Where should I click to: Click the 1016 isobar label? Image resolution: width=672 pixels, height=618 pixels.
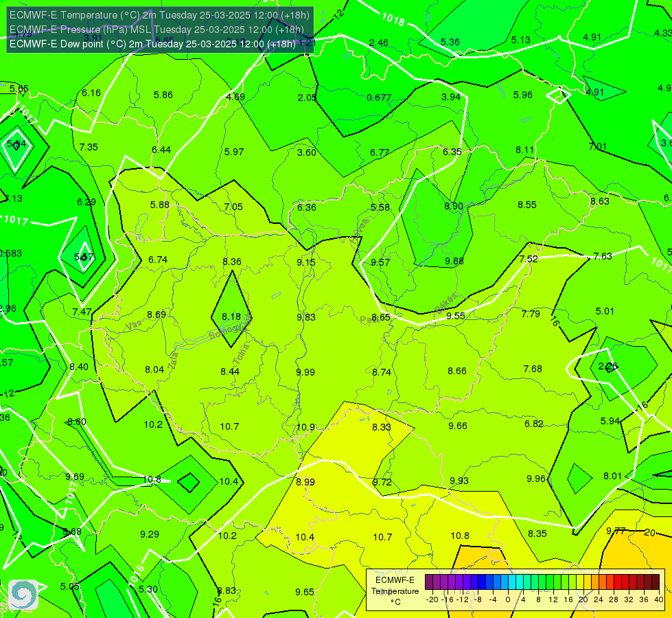coord(137,576)
